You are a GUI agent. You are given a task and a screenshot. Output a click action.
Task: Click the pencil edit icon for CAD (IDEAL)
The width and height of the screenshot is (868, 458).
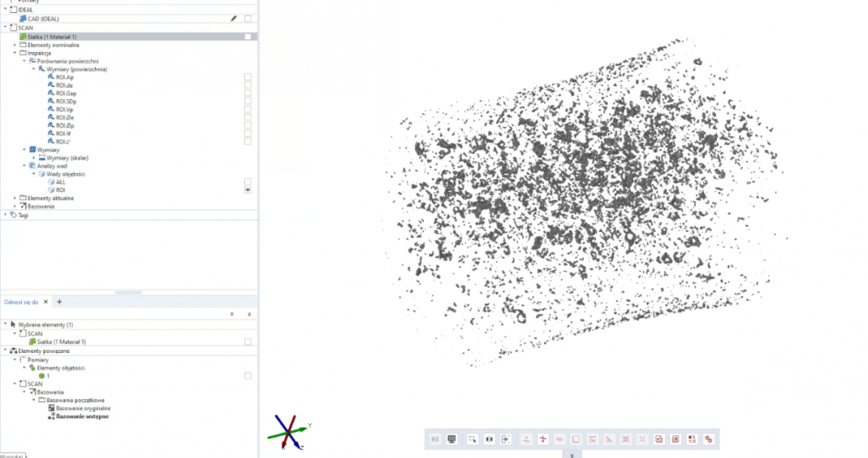[x=233, y=18]
